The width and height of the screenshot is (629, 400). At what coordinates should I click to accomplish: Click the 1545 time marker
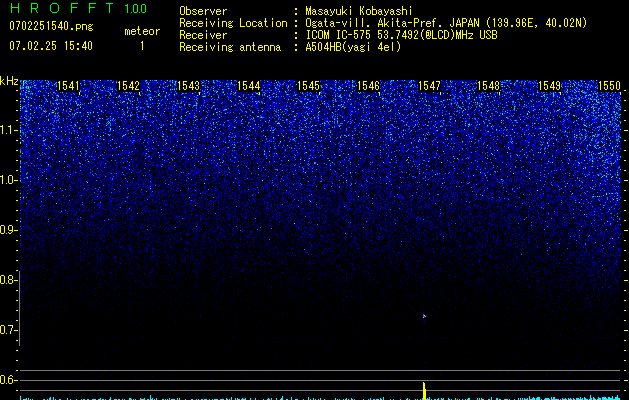tap(308, 86)
